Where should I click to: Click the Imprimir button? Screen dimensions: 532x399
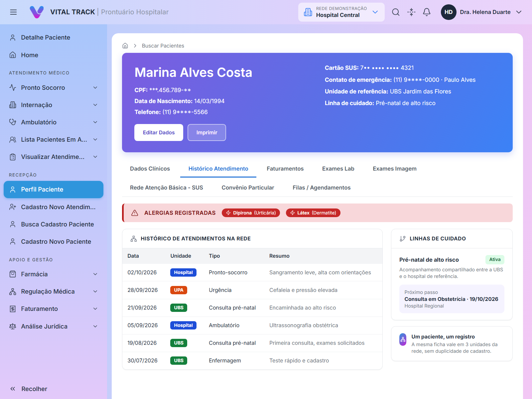click(207, 132)
